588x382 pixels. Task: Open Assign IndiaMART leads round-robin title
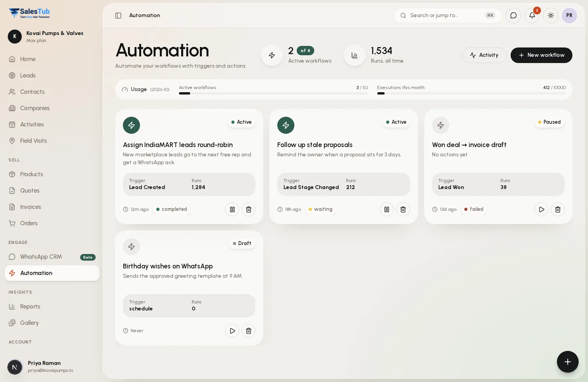(x=178, y=145)
